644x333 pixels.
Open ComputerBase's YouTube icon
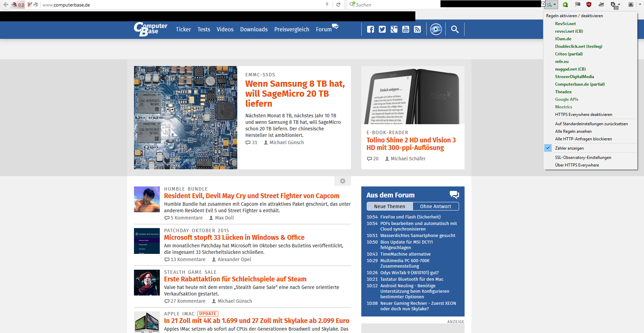(406, 29)
